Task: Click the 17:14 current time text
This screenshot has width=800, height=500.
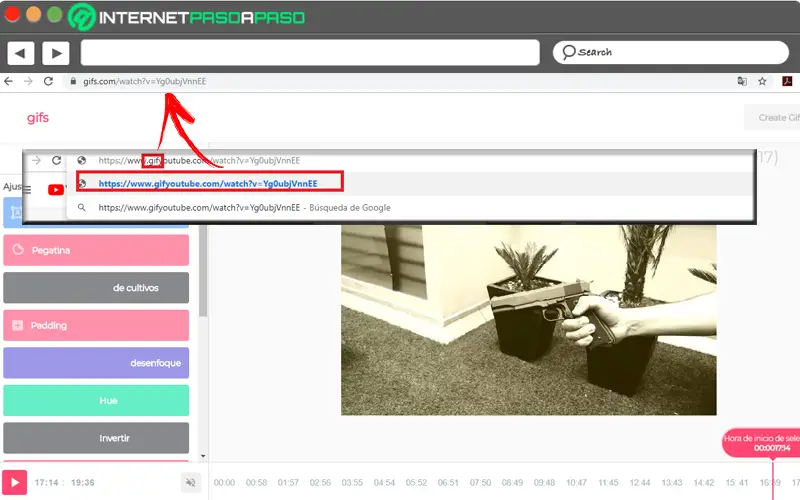Action: [46, 482]
